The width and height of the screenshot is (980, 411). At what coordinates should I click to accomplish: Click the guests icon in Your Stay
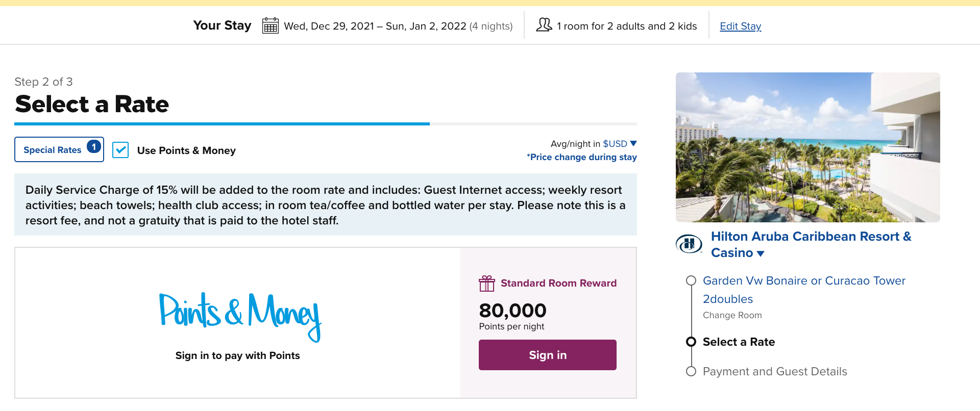coord(544,25)
